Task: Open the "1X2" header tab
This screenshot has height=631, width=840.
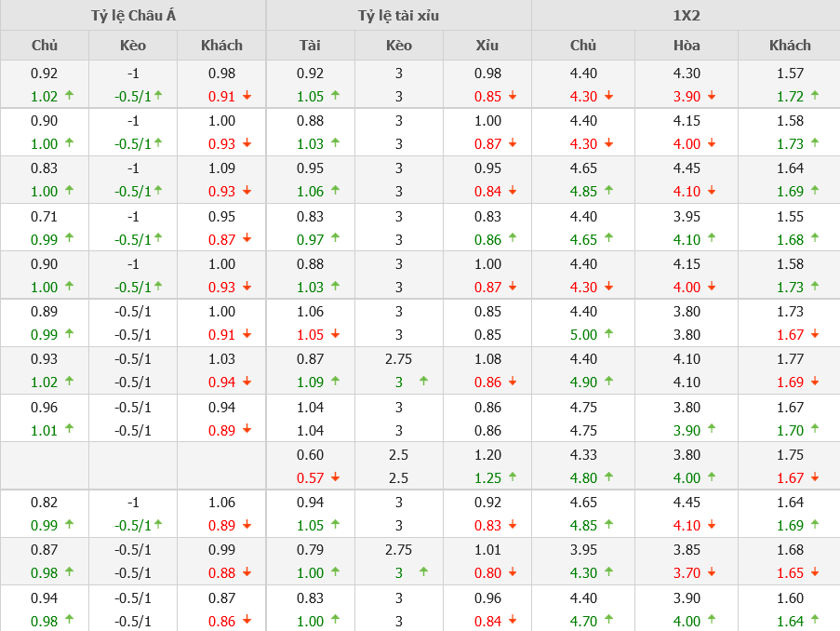Action: pos(686,16)
